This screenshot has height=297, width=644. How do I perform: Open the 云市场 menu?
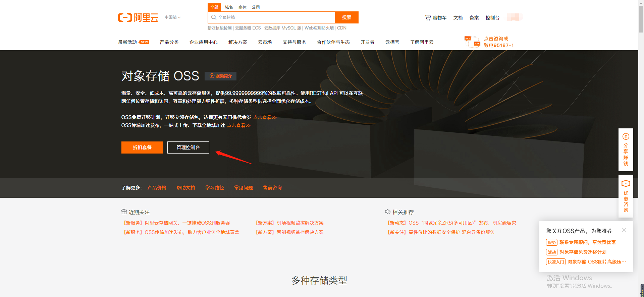pos(265,42)
